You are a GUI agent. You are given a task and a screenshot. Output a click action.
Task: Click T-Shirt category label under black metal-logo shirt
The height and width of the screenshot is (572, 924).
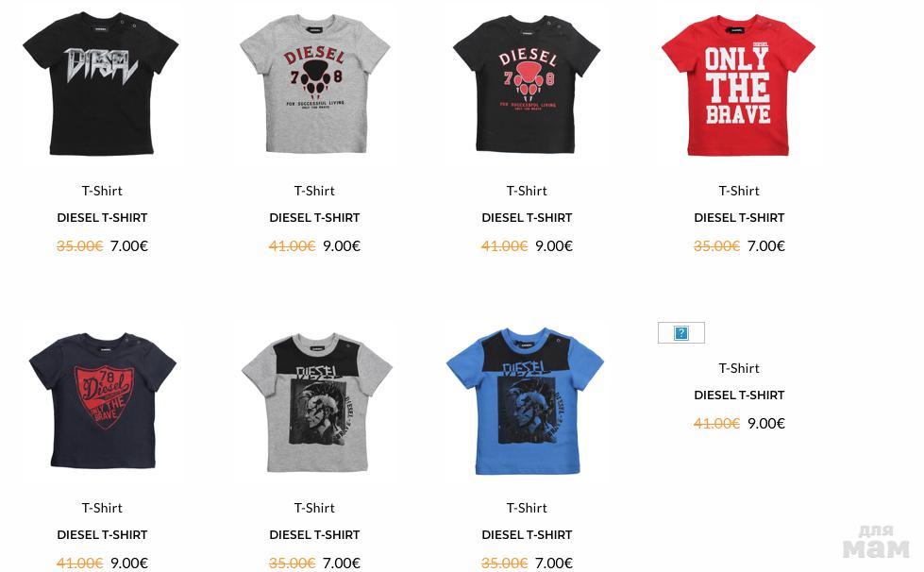click(102, 191)
